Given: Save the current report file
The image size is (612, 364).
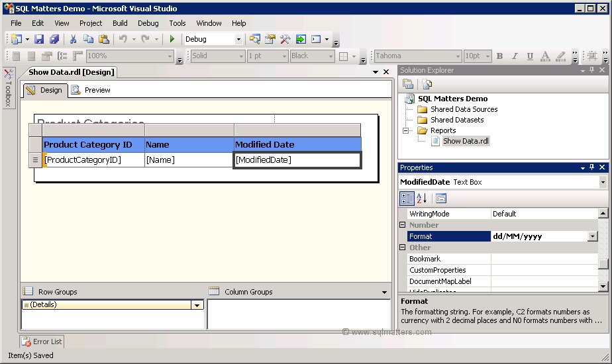Looking at the screenshot, I should click(x=39, y=39).
